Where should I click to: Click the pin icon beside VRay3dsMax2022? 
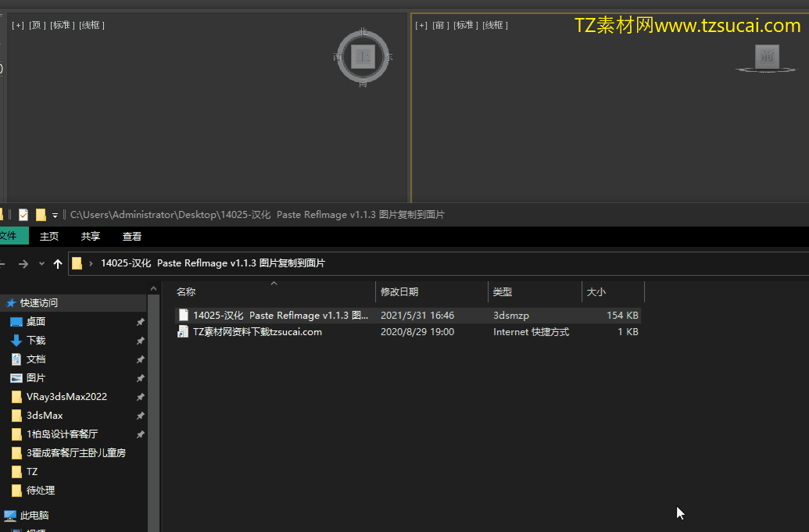coord(141,397)
